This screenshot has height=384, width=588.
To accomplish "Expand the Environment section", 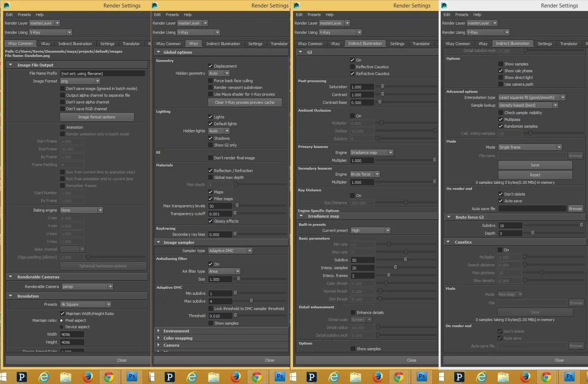I will tap(159, 331).
